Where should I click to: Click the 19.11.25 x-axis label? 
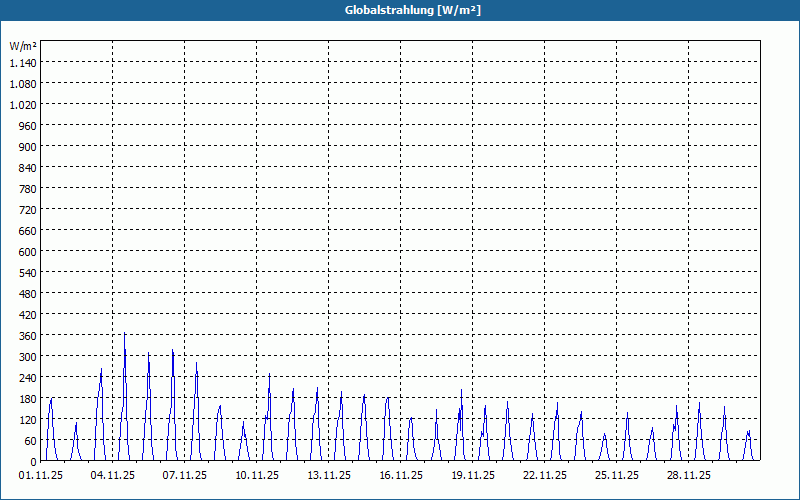click(x=472, y=476)
